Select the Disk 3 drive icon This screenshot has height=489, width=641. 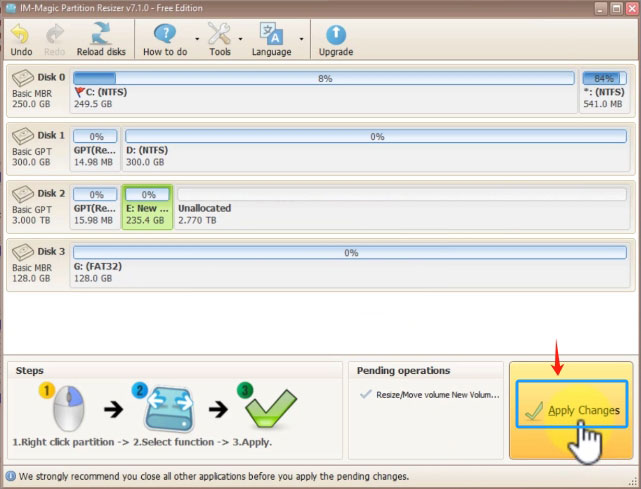tap(23, 252)
